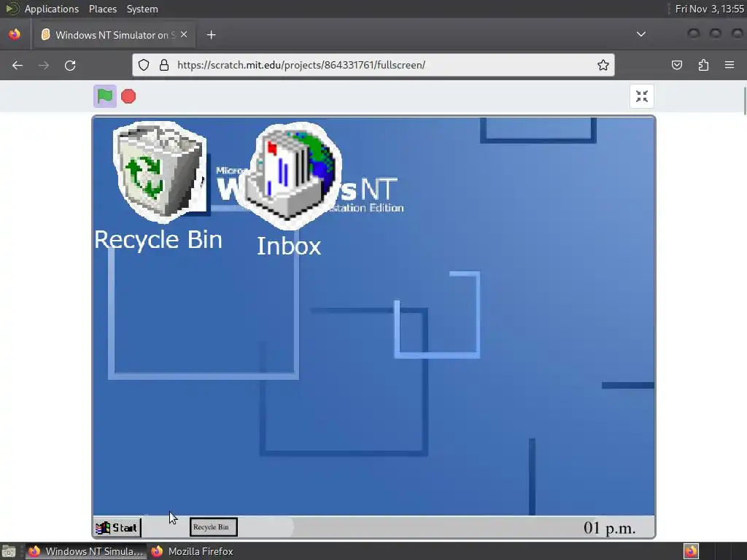Screen dimensions: 747x560
Task: Click the site security padlock icon
Action: [164, 65]
